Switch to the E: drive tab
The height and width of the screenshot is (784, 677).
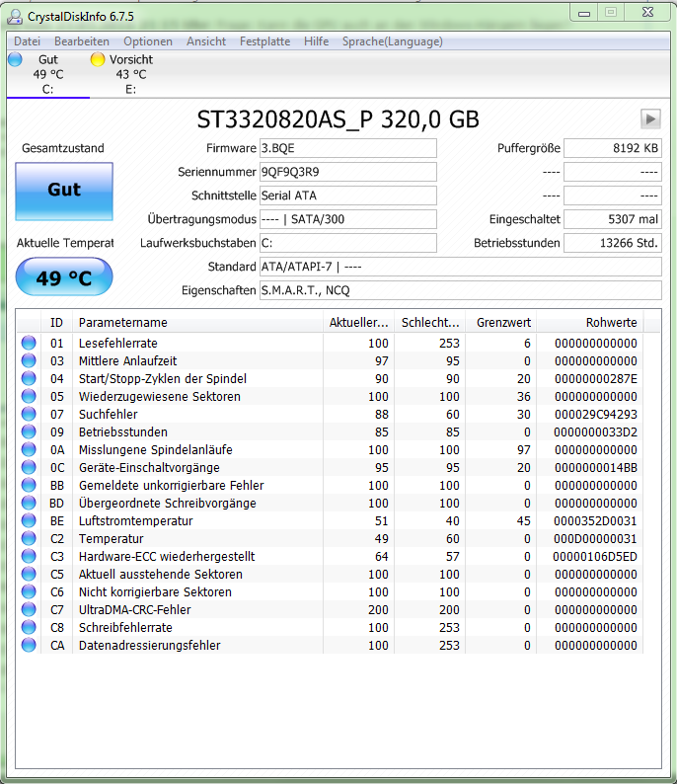click(131, 74)
